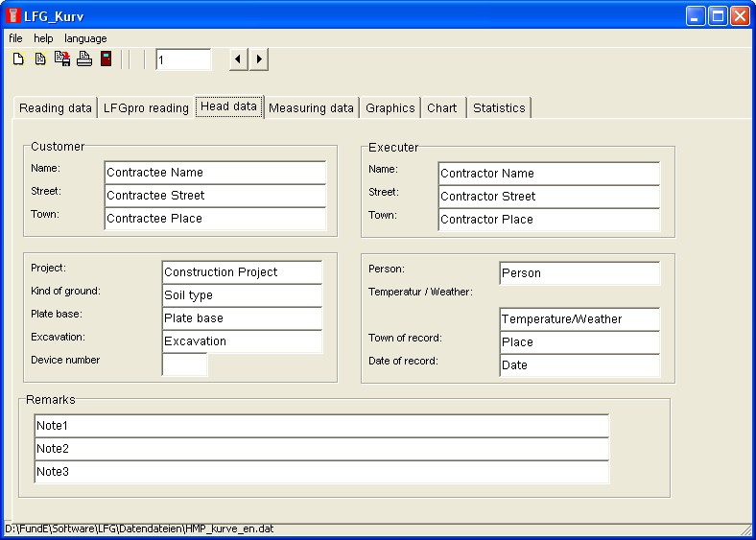
Task: Minimize the LFG_Kurv window
Action: 696,16
